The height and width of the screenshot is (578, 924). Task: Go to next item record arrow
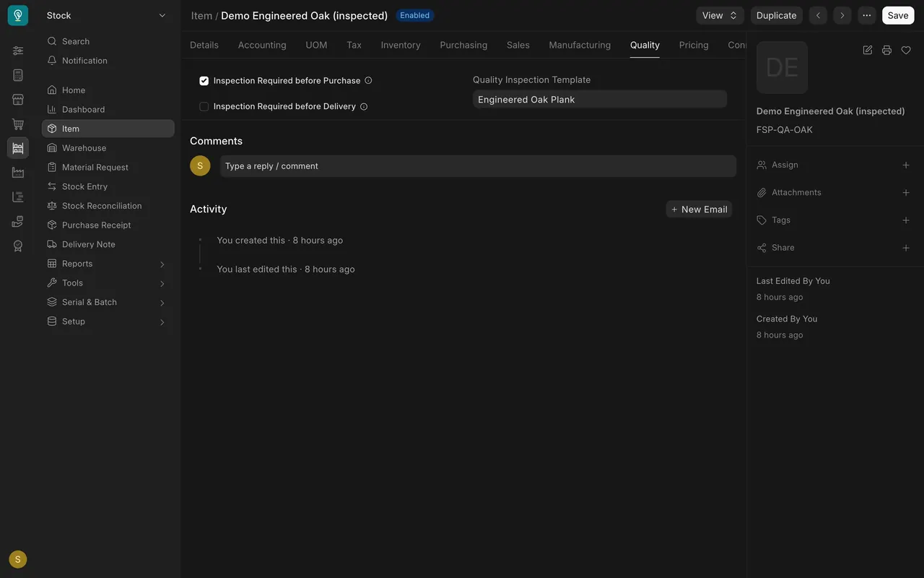pyautogui.click(x=842, y=15)
